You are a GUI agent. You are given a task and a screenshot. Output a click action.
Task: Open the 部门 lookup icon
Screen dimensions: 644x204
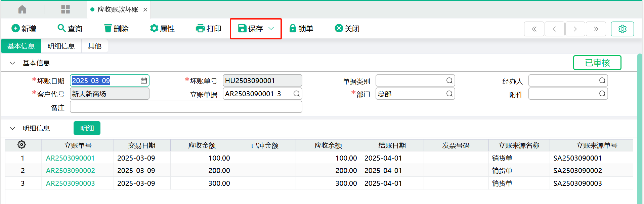point(449,94)
